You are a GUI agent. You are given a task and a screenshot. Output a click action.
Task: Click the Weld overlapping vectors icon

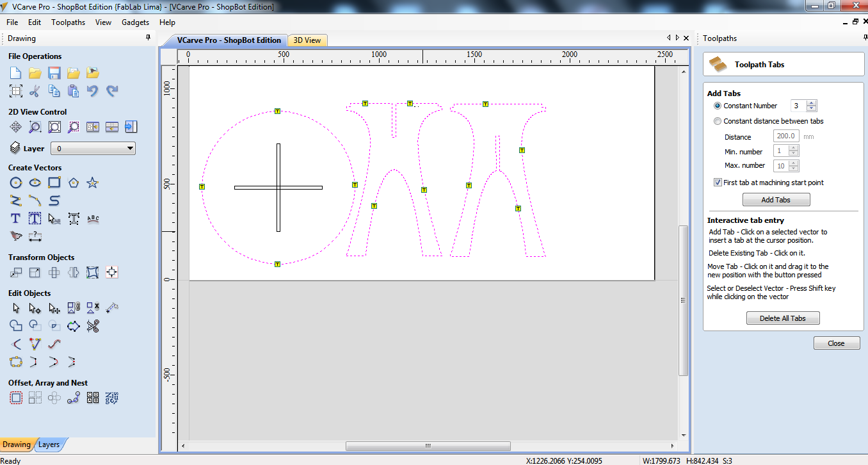point(16,327)
